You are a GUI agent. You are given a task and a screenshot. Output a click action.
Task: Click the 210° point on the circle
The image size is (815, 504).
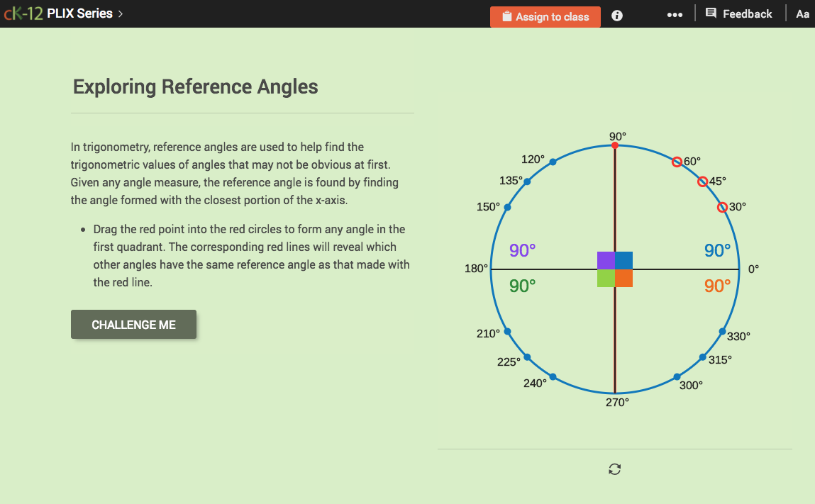pyautogui.click(x=506, y=331)
